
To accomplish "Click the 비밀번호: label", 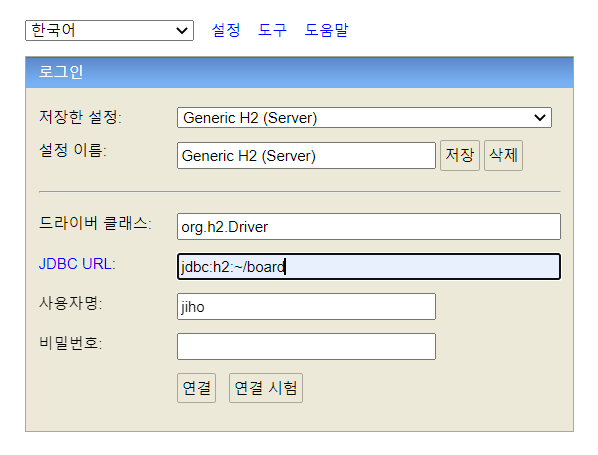I will (71, 343).
